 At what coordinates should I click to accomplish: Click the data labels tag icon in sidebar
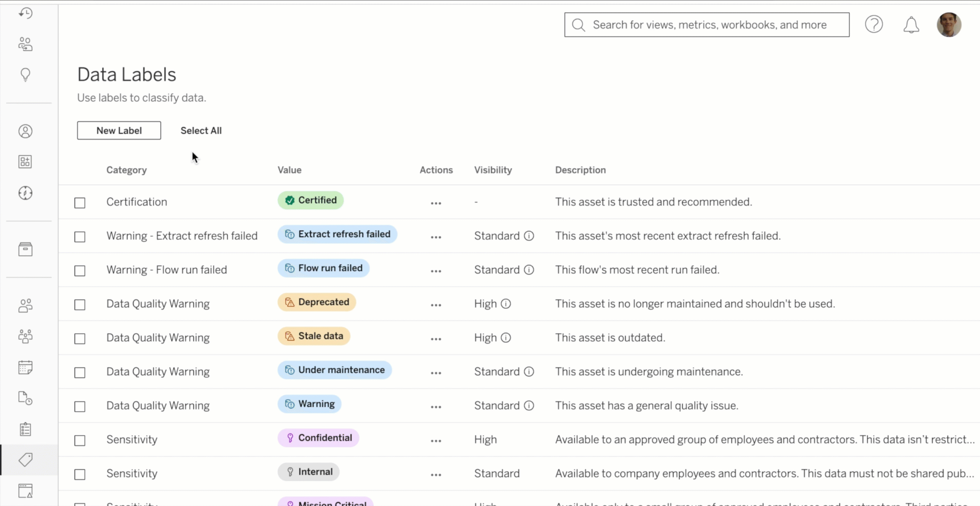point(26,460)
